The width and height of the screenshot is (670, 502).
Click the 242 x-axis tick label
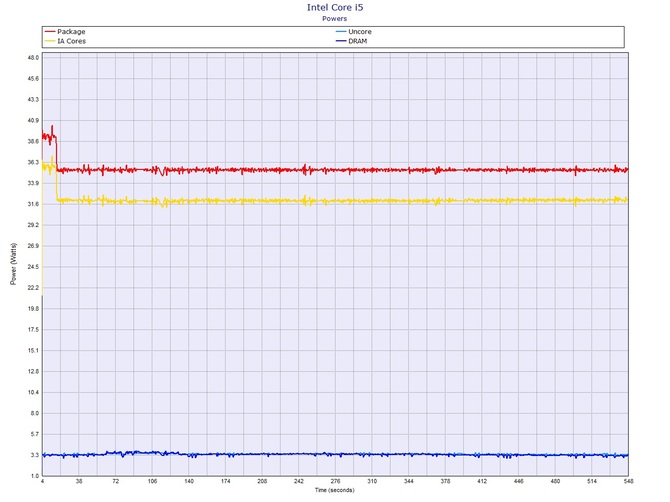299,481
